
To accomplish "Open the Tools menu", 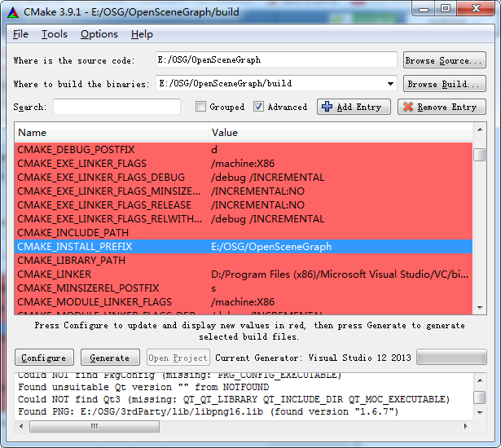I will tap(55, 34).
